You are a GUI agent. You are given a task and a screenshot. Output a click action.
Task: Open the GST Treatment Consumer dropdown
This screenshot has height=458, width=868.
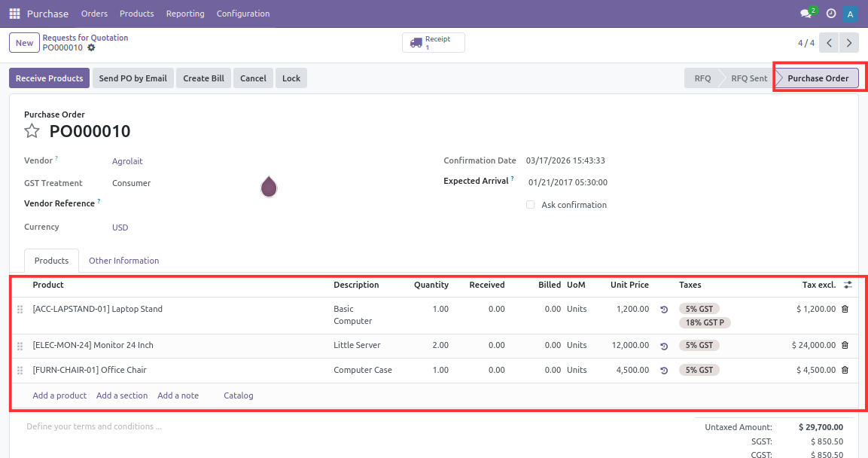pos(131,183)
